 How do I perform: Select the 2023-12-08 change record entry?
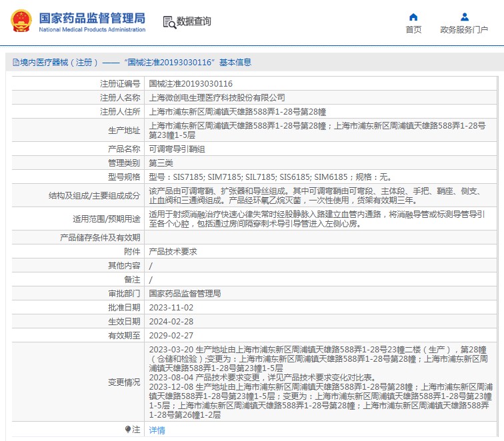coord(321,401)
